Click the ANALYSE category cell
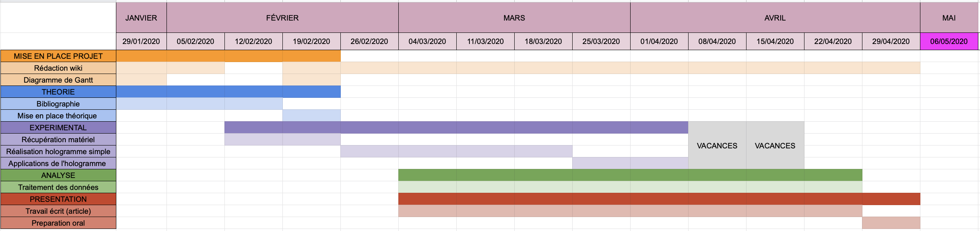 58,175
